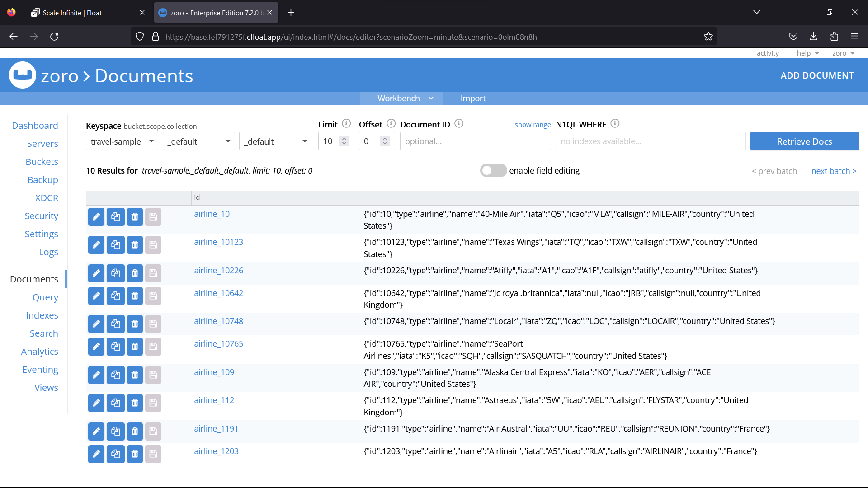Copy the airline_1191 document
868x488 pixels.
pyautogui.click(x=116, y=432)
